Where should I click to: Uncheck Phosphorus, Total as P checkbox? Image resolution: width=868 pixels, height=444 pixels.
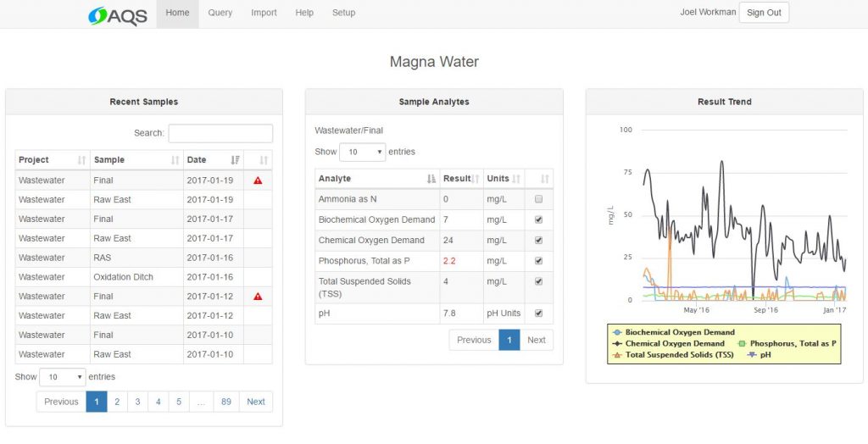pyautogui.click(x=538, y=261)
